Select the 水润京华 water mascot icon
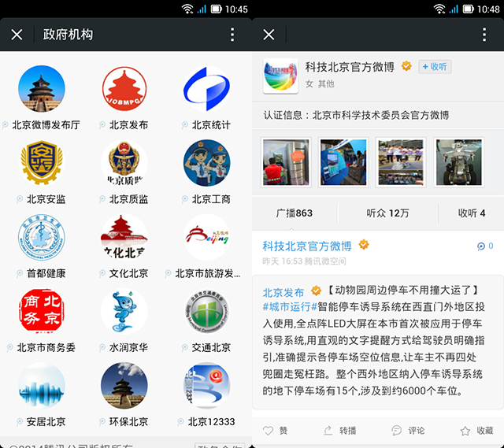The width and height of the screenshot is (504, 448). [124, 312]
